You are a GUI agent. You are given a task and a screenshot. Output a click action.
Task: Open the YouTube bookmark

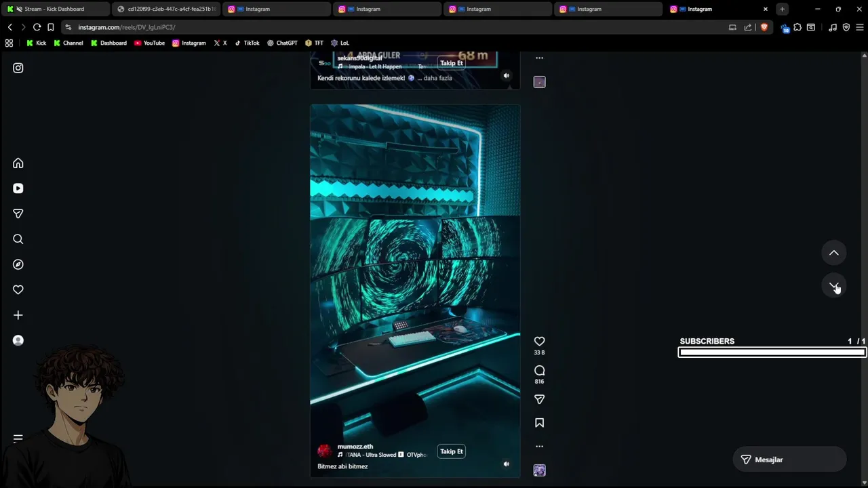[x=149, y=43]
